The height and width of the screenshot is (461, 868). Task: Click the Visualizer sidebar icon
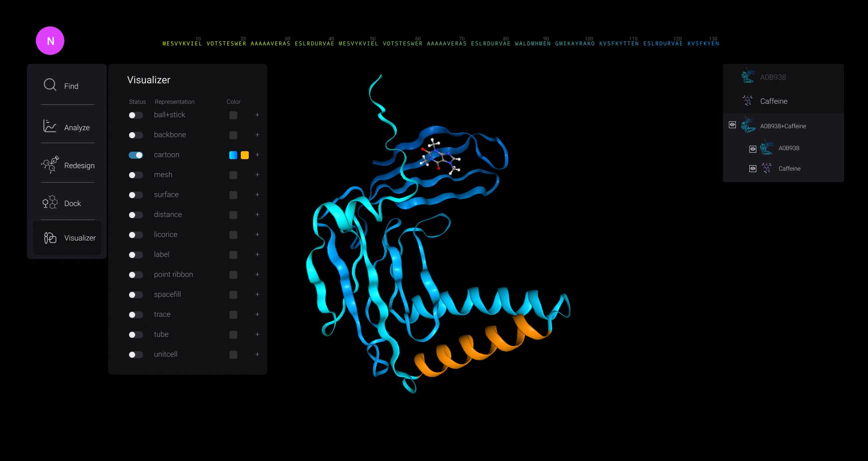pyautogui.click(x=50, y=238)
